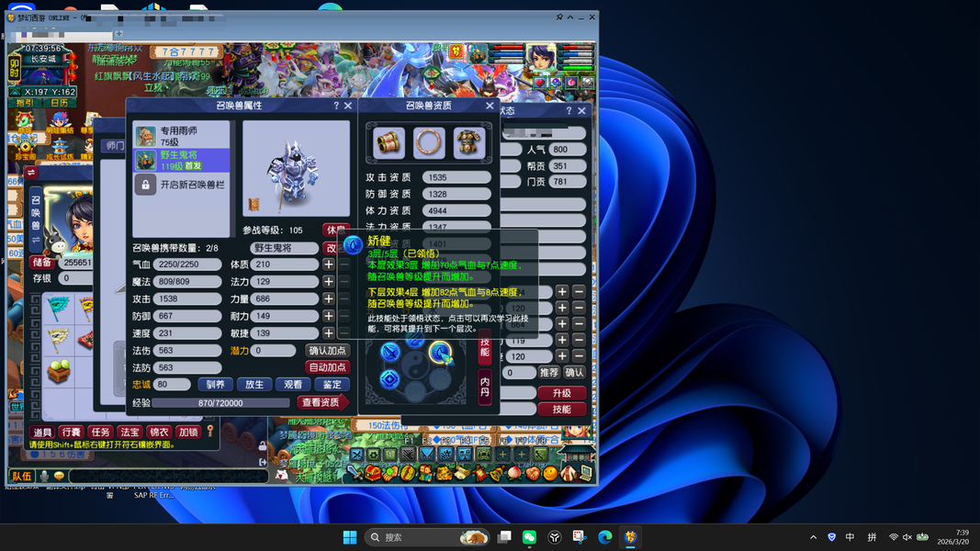Click the pet collar ring equipment slot
This screenshot has height=551, width=980.
click(429, 142)
